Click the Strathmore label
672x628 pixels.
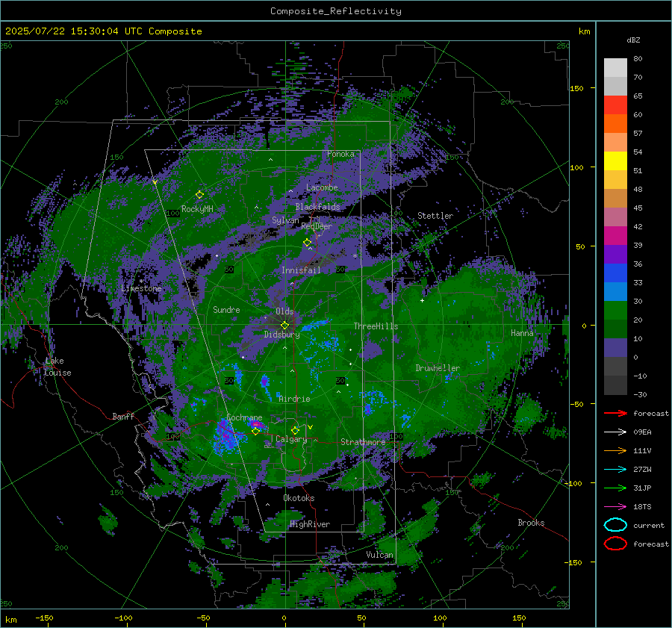363,442
